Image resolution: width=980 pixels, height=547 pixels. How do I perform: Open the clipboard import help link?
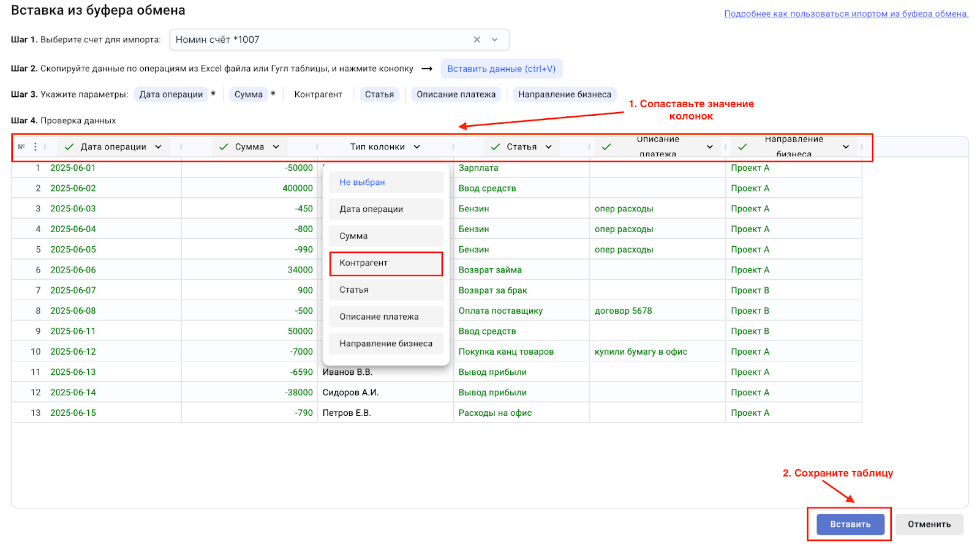pyautogui.click(x=846, y=13)
